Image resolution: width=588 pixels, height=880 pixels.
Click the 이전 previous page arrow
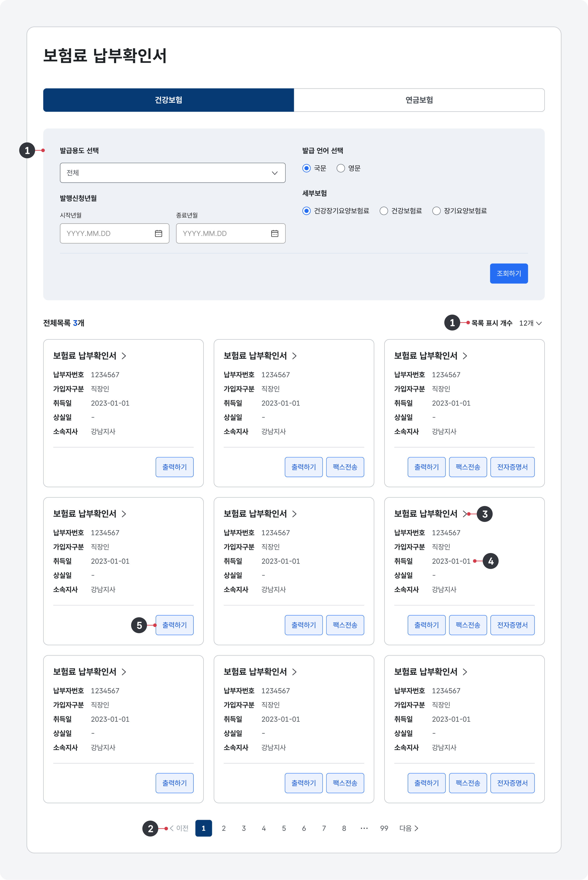click(172, 828)
